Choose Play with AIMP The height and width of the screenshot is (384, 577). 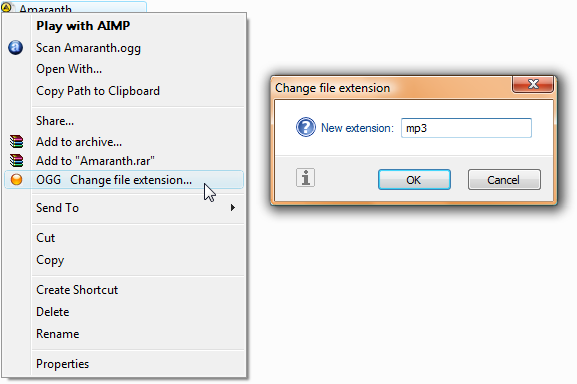[x=83, y=26]
